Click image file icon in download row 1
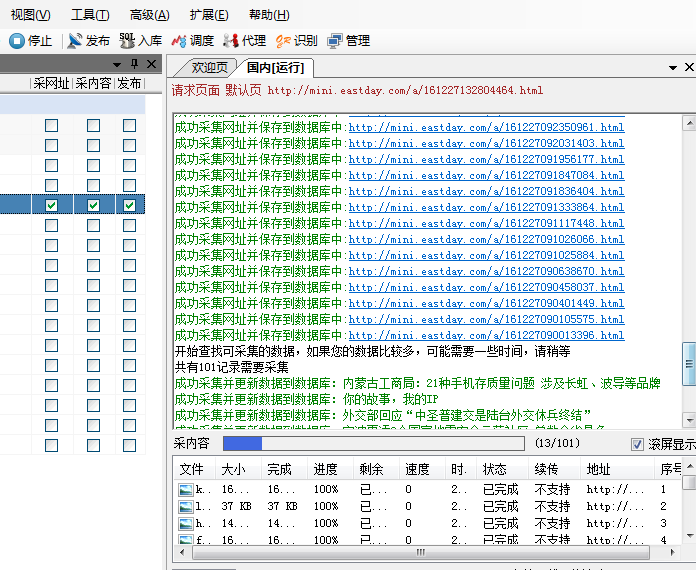Viewport: 696px width, 570px height. (x=186, y=490)
